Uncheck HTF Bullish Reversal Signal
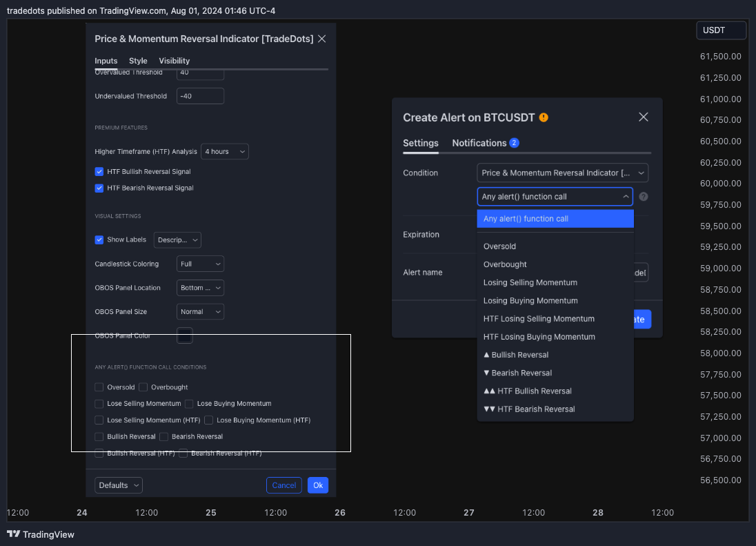The height and width of the screenshot is (546, 756). pyautogui.click(x=99, y=172)
